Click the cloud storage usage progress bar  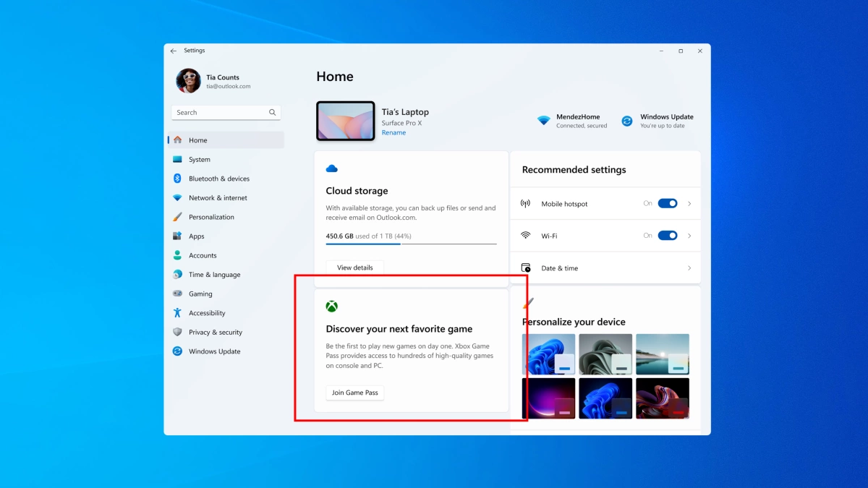pyautogui.click(x=411, y=244)
